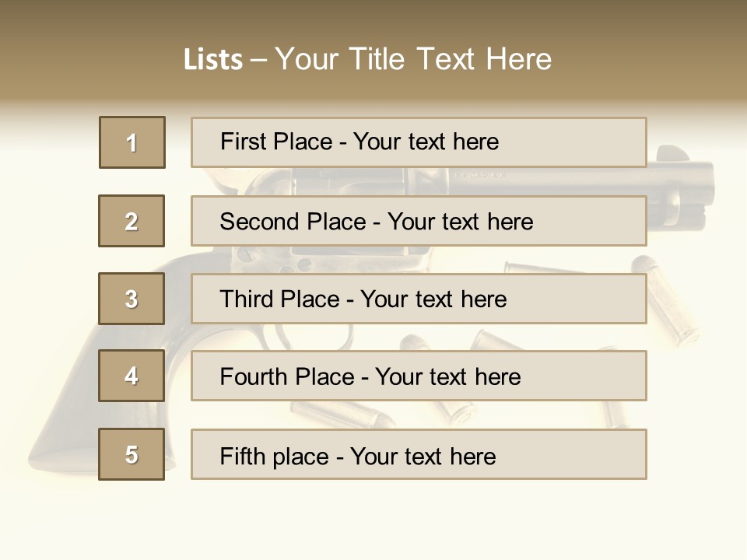Click the Fourth Place text bar
747x560 pixels.
coord(419,376)
